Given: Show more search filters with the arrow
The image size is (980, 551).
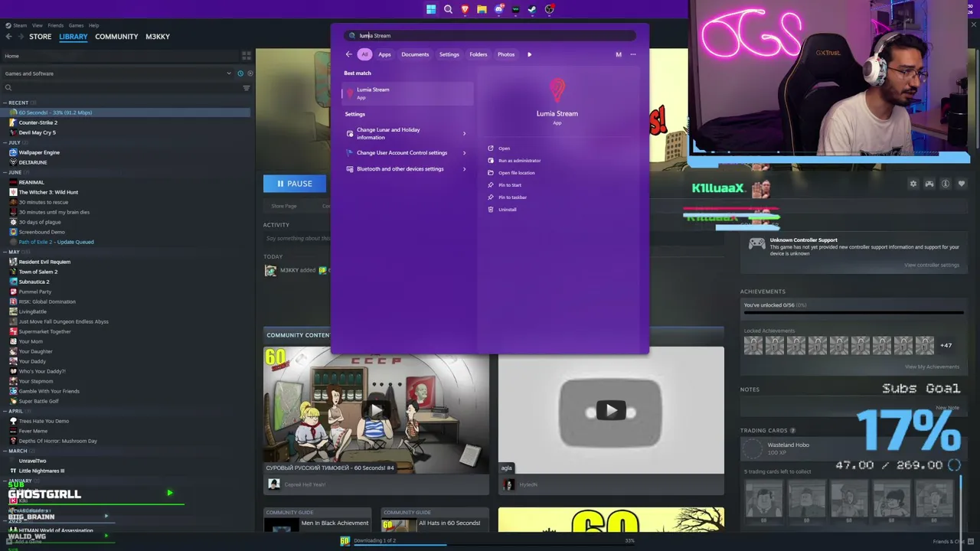Looking at the screenshot, I should pyautogui.click(x=529, y=54).
